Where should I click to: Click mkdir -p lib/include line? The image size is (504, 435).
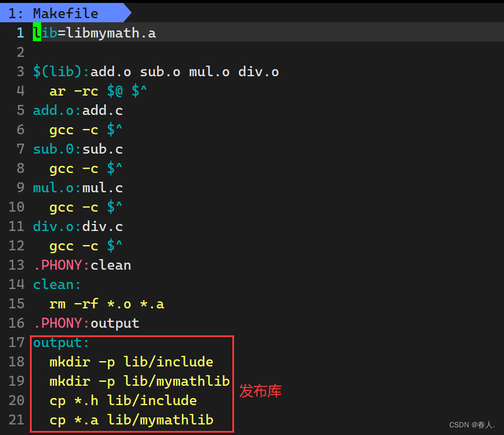pyautogui.click(x=131, y=362)
